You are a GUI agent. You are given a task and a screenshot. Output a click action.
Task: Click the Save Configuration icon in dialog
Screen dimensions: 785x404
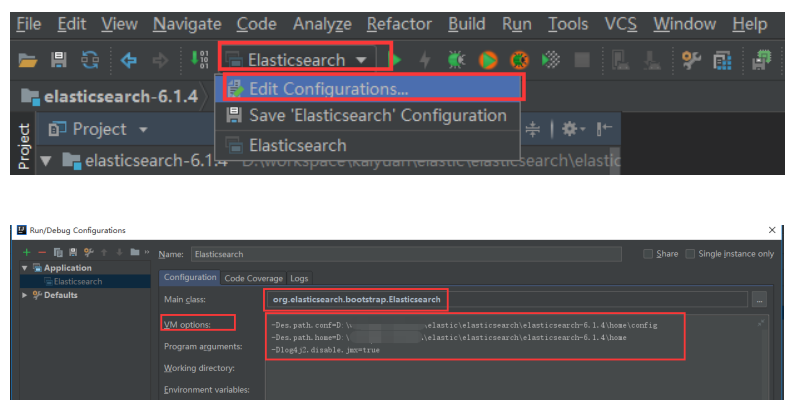pyautogui.click(x=73, y=252)
